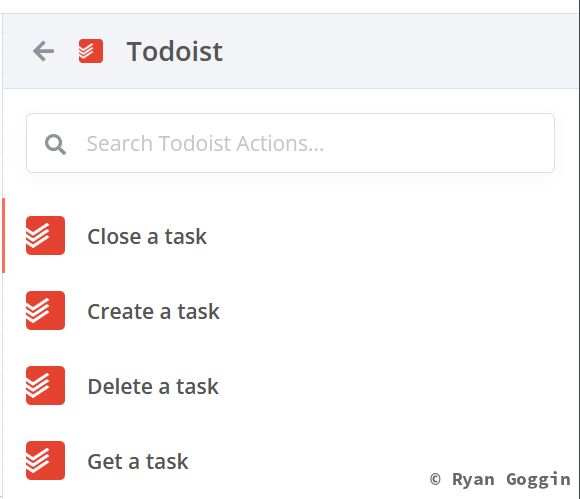Pick the Delete a task action
580x499 pixels.
(290, 385)
